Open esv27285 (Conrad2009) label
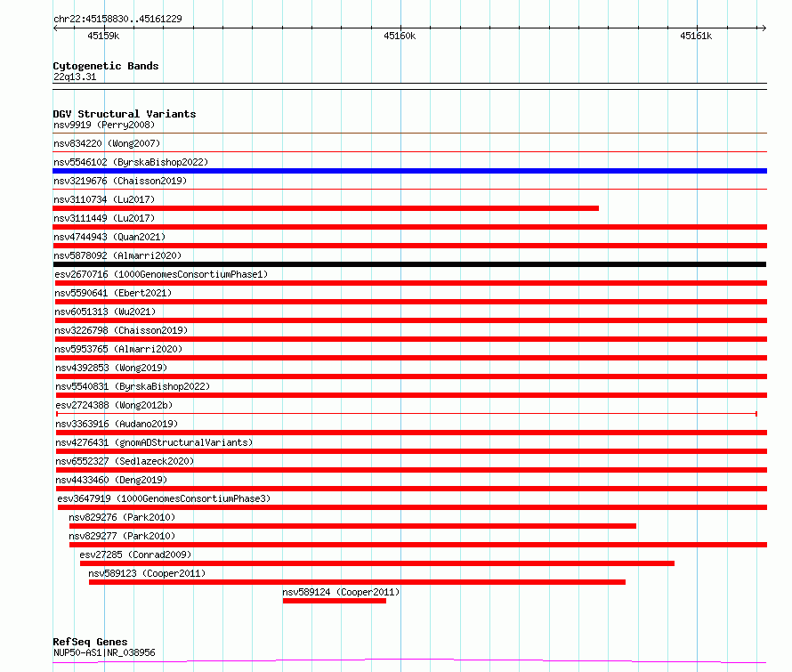Screen dimensions: 792x672 point(135,555)
